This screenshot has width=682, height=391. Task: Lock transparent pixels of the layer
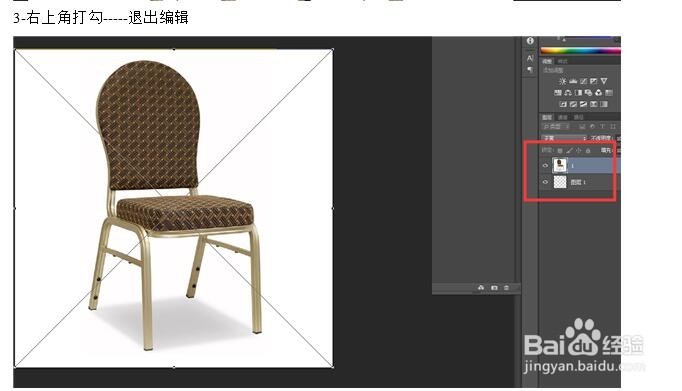pos(560,150)
